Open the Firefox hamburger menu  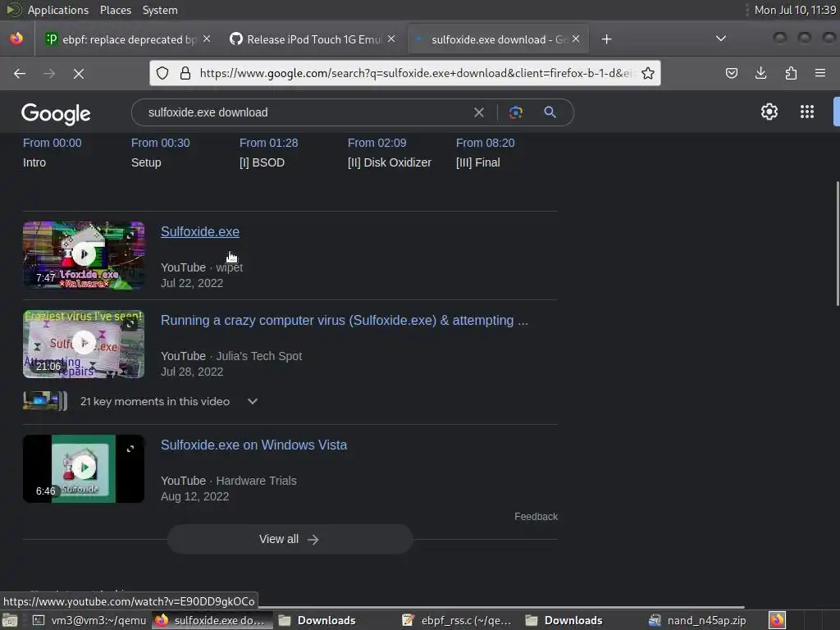pos(820,73)
